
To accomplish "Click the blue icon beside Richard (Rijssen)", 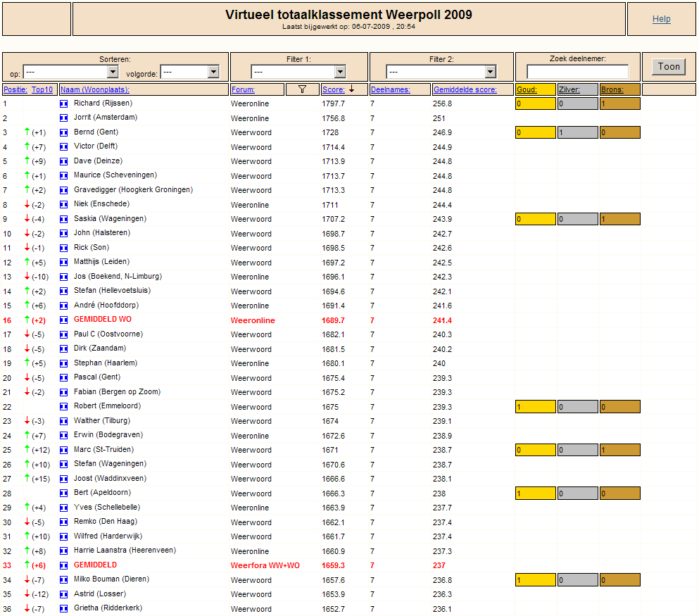I will coord(64,103).
